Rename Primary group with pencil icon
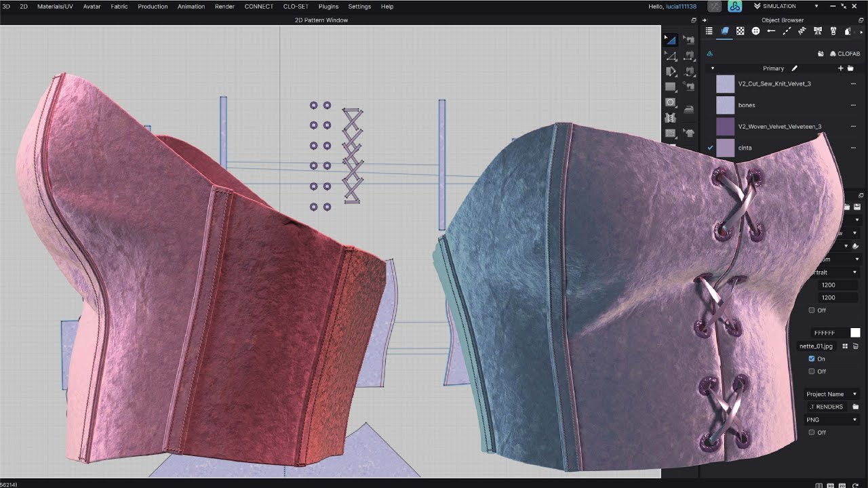 click(795, 68)
